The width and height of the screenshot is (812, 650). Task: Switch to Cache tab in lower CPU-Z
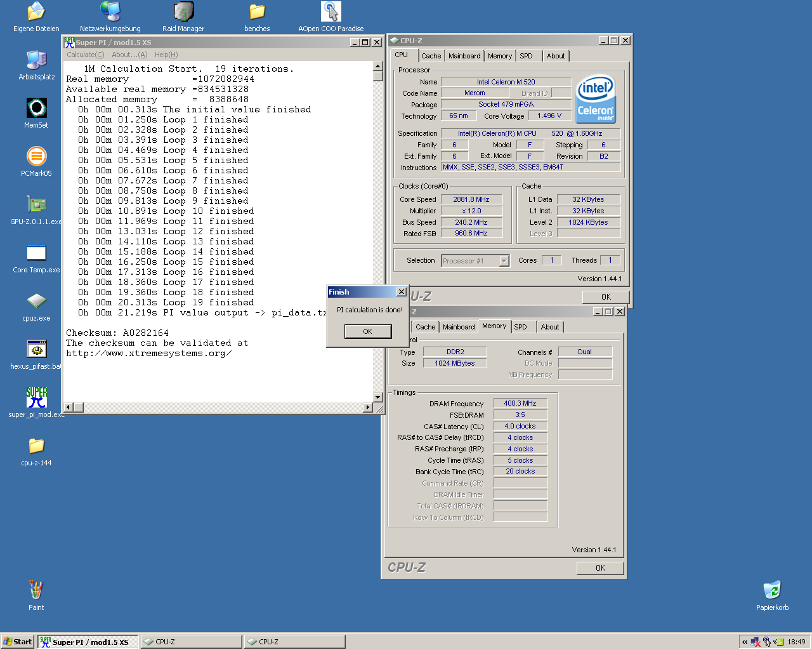tap(425, 327)
